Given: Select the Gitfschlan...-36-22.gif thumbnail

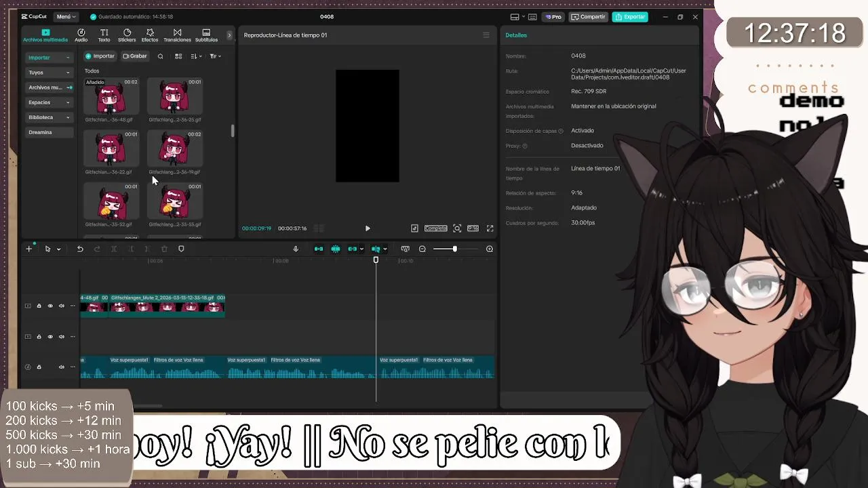Looking at the screenshot, I should pyautogui.click(x=111, y=149).
